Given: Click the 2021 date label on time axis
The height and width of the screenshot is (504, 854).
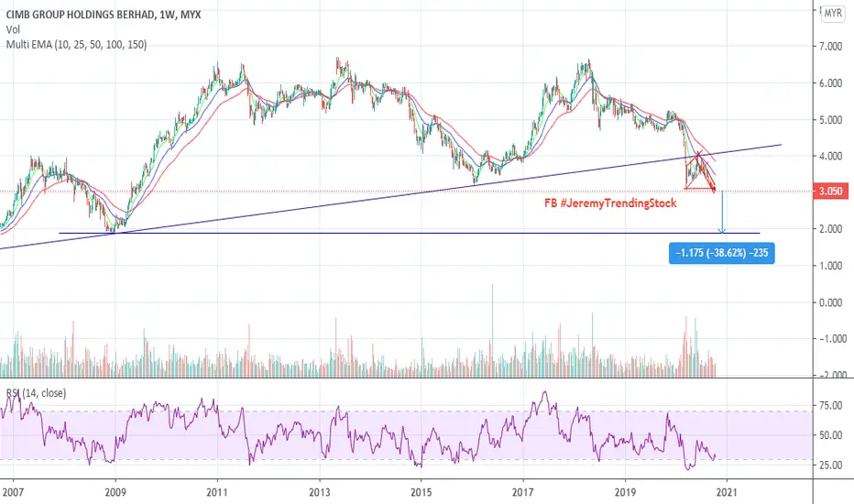Looking at the screenshot, I should (x=727, y=493).
